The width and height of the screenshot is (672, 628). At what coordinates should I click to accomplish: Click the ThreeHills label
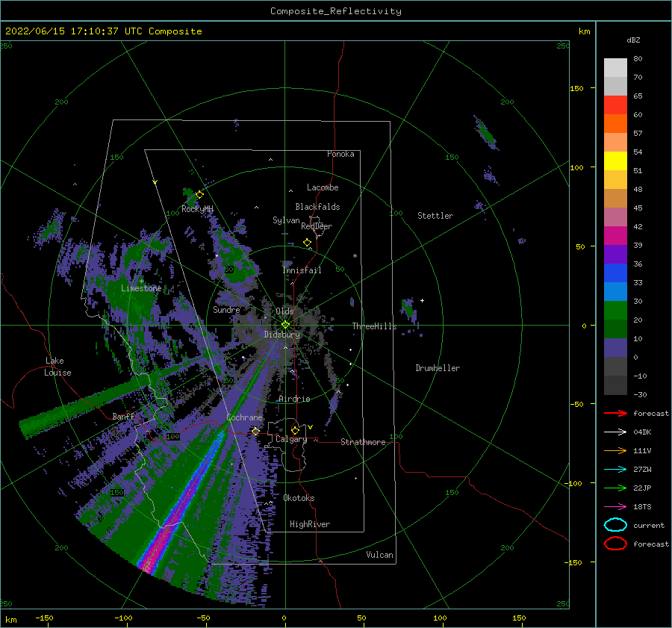click(x=374, y=326)
